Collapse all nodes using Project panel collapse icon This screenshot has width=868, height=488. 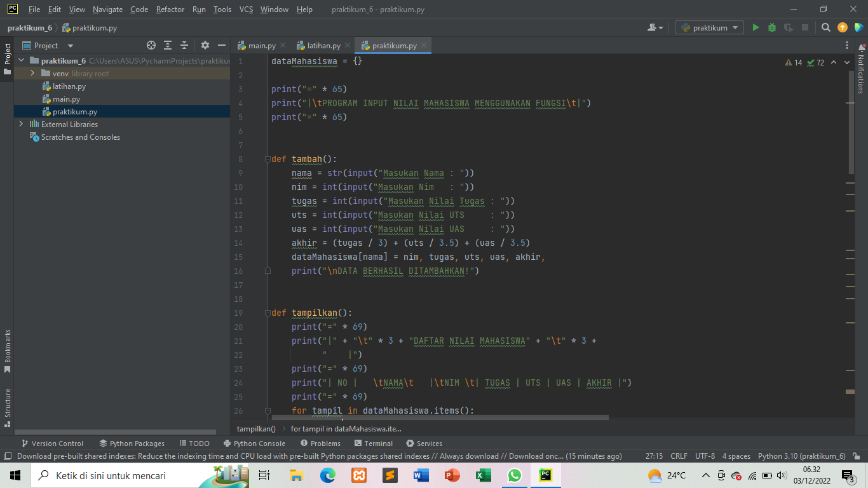pyautogui.click(x=185, y=45)
